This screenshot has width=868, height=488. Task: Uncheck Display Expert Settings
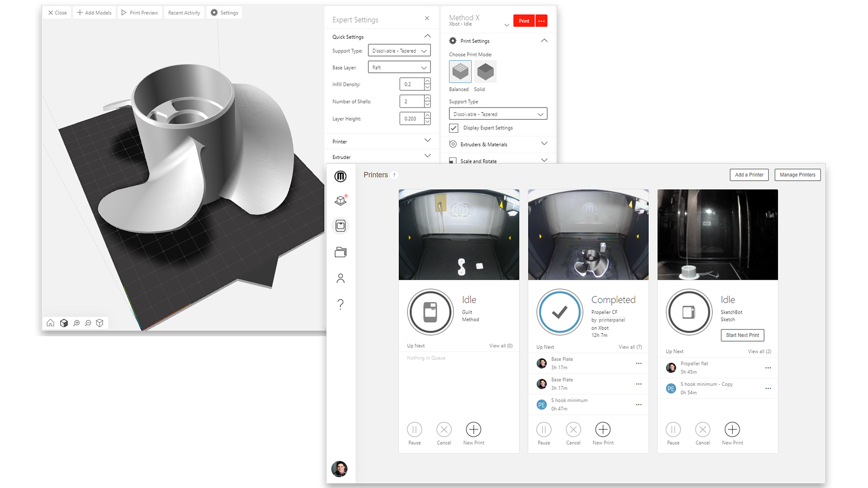point(453,128)
